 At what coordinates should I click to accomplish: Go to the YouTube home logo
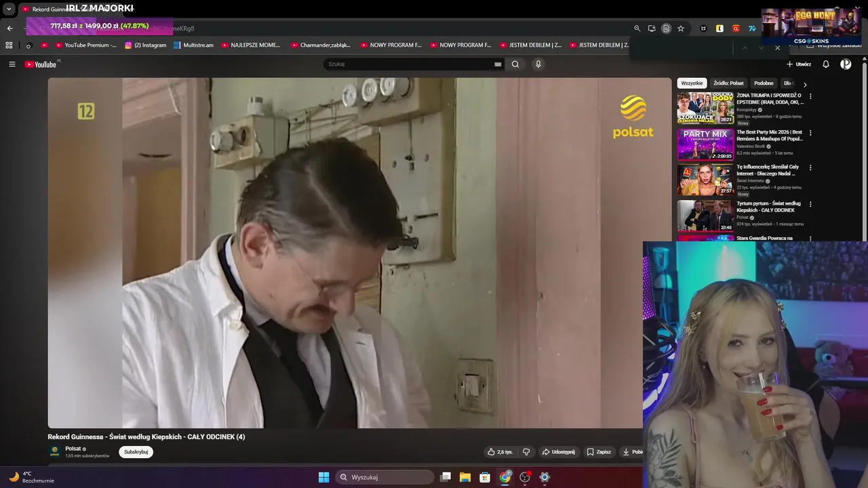41,64
